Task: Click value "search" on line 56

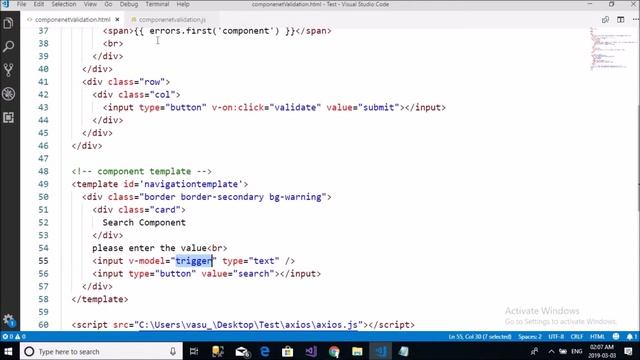Action: (x=253, y=274)
